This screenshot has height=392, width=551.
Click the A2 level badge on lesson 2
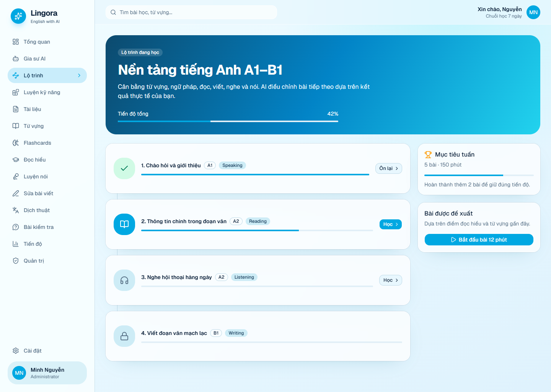pos(236,221)
